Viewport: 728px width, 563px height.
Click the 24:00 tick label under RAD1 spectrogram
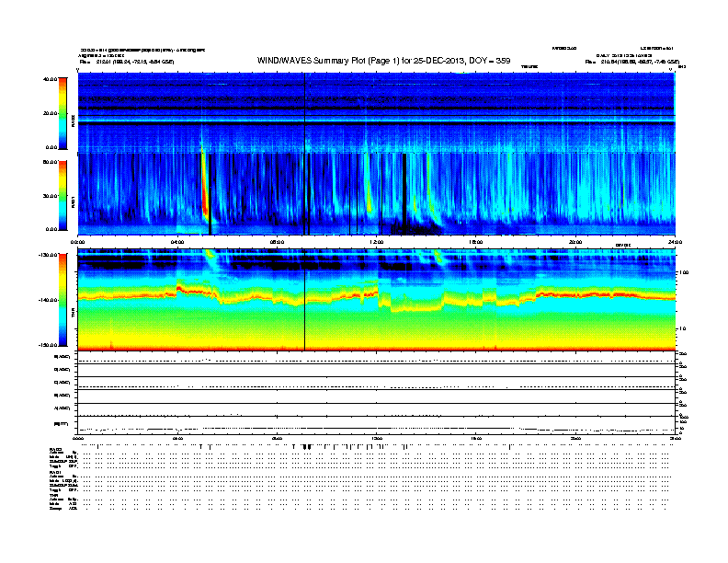[675, 242]
